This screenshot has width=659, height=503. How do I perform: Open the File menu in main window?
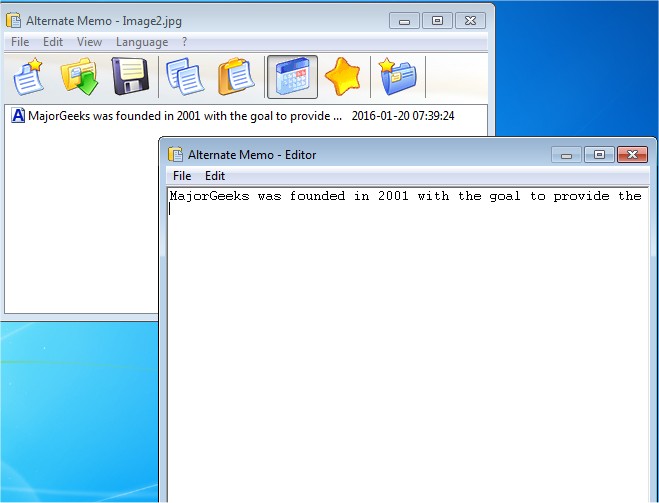[x=20, y=42]
